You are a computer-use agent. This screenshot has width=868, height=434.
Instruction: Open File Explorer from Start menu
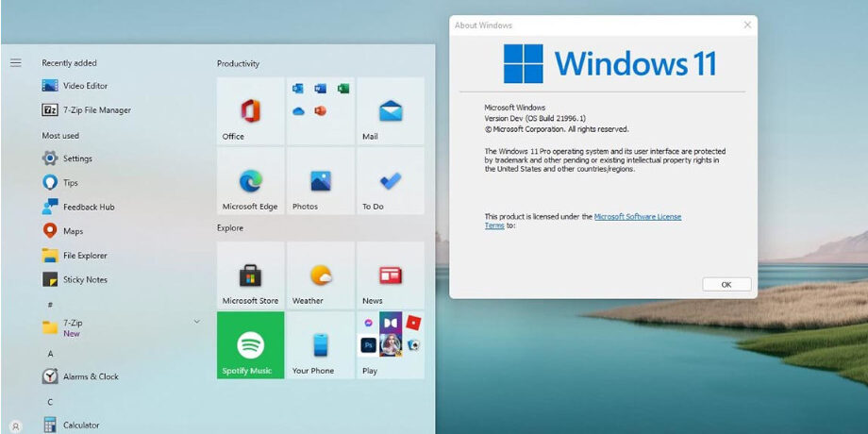tap(75, 256)
